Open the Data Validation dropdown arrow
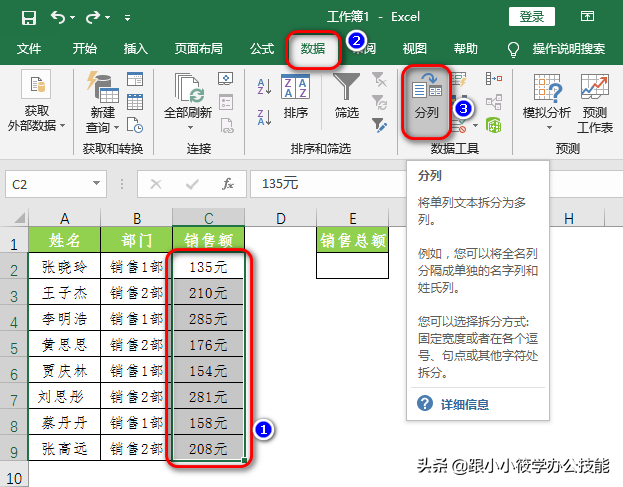 tap(476, 126)
